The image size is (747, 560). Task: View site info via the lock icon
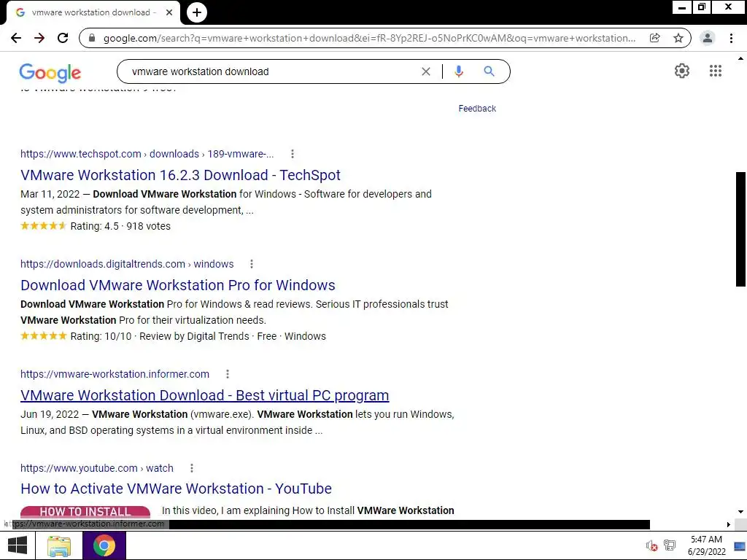tap(93, 38)
